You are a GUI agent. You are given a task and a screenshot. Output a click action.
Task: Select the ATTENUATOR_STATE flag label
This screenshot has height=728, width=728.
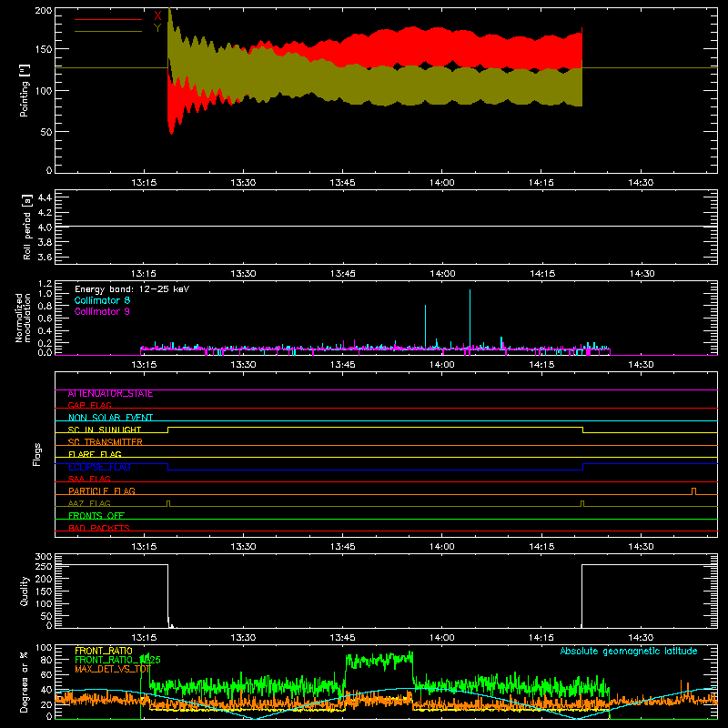(x=110, y=394)
